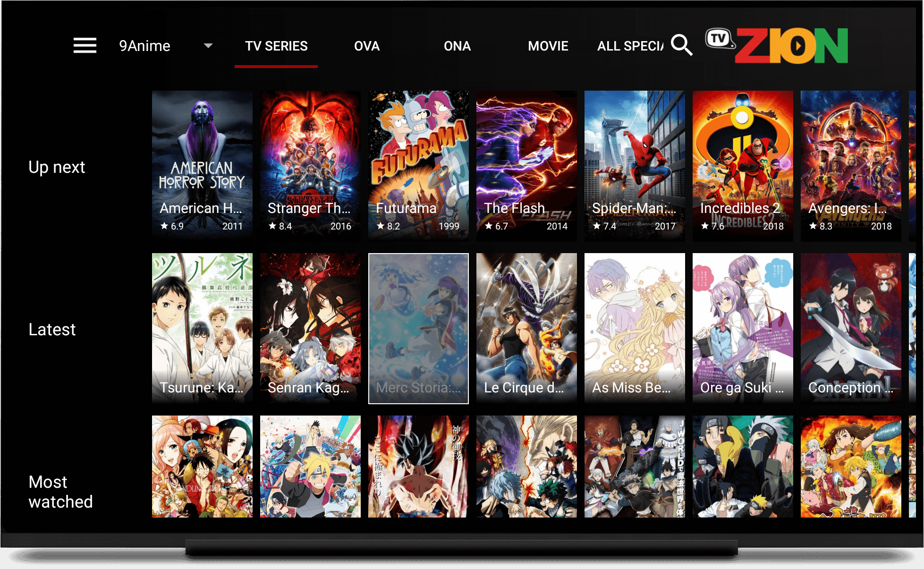Open the Boruto poster in Most watched
Image resolution: width=924 pixels, height=569 pixels.
[310, 467]
